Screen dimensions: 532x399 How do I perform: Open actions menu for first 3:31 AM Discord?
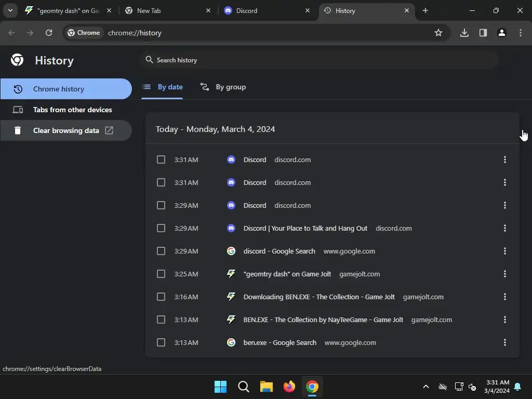pyautogui.click(x=505, y=159)
